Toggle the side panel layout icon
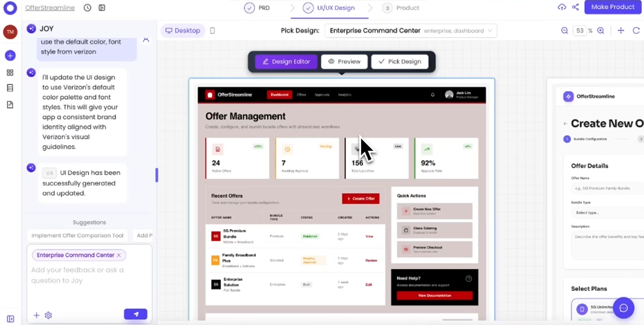 click(x=102, y=8)
